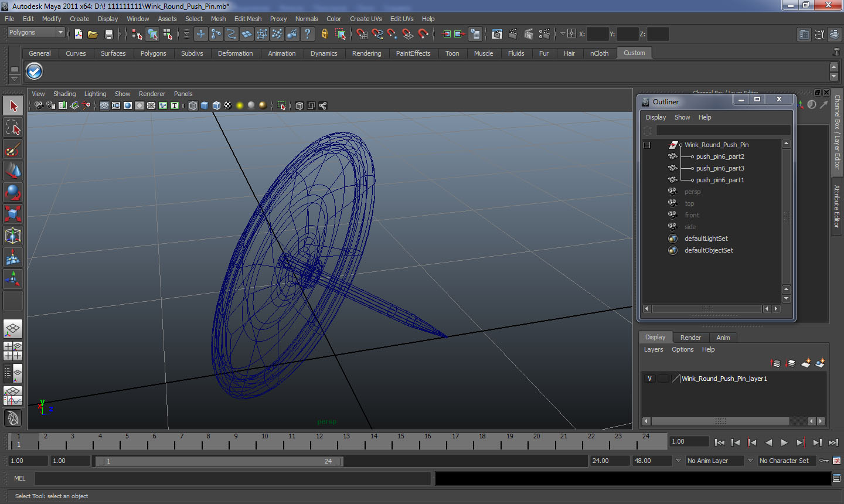Switch to four view layout
The image size is (844, 504).
[13, 350]
